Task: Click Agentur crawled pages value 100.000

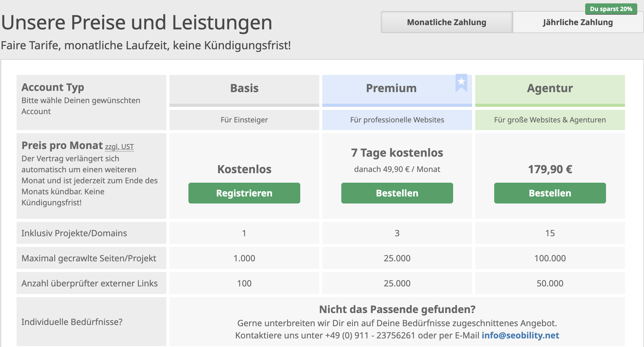Action: pyautogui.click(x=550, y=258)
